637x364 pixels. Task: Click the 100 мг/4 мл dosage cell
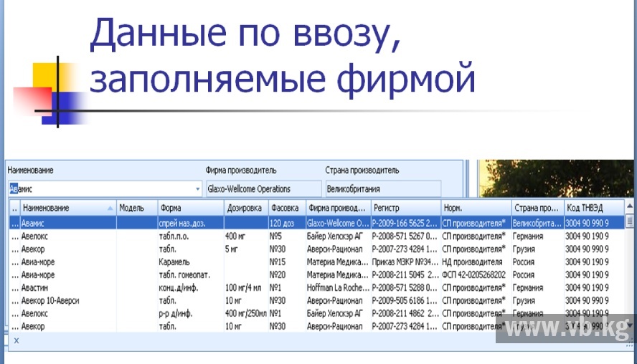[x=246, y=288]
